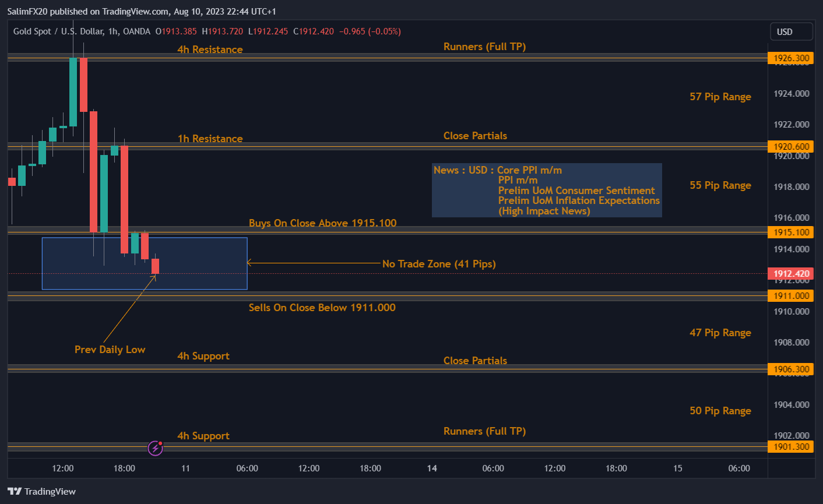The height and width of the screenshot is (504, 823).
Task: Click the purple lightning alert icon on 4h support
Action: pos(155,447)
